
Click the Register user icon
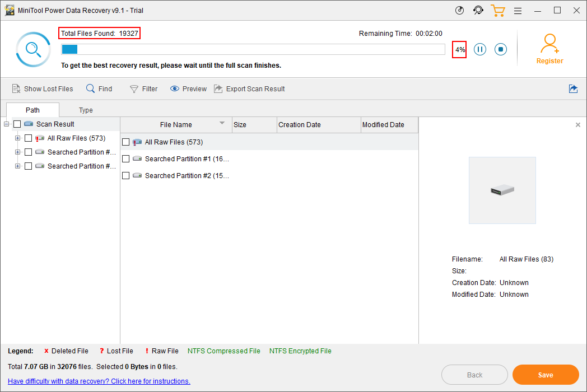tap(549, 44)
